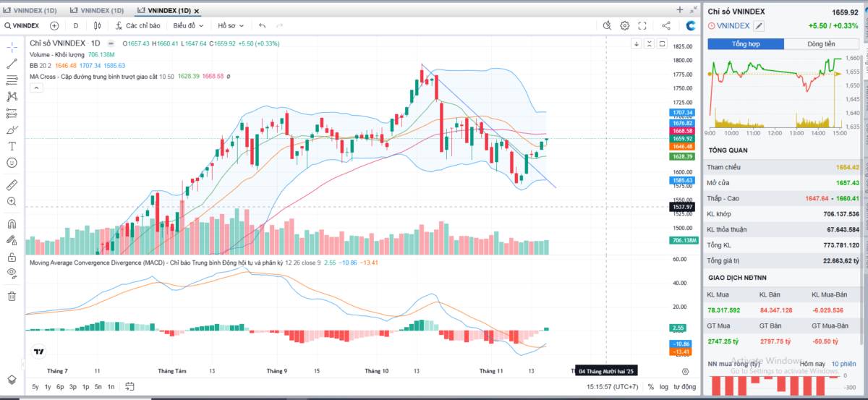The image size is (868, 400).
Task: Add a new chart tab with plus
Action: (x=679, y=10)
